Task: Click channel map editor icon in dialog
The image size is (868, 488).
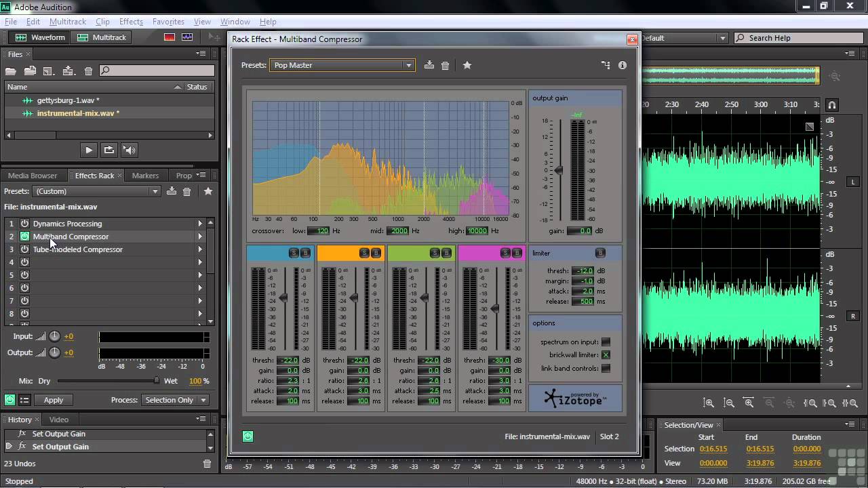Action: [606, 65]
